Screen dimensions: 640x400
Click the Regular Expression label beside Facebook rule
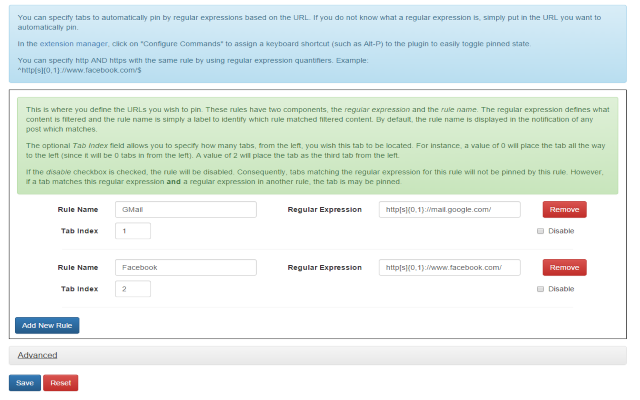tap(324, 267)
